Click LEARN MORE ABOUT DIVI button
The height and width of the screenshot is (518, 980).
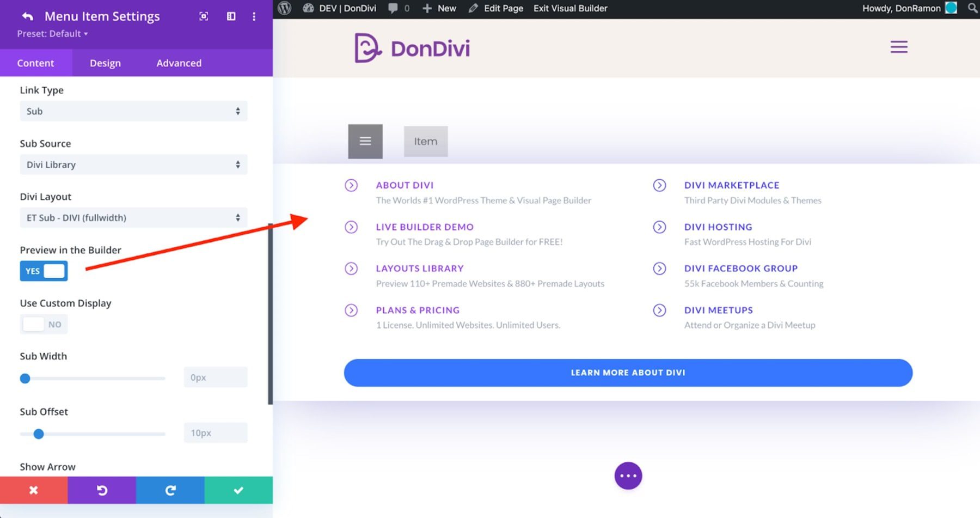[x=628, y=373]
